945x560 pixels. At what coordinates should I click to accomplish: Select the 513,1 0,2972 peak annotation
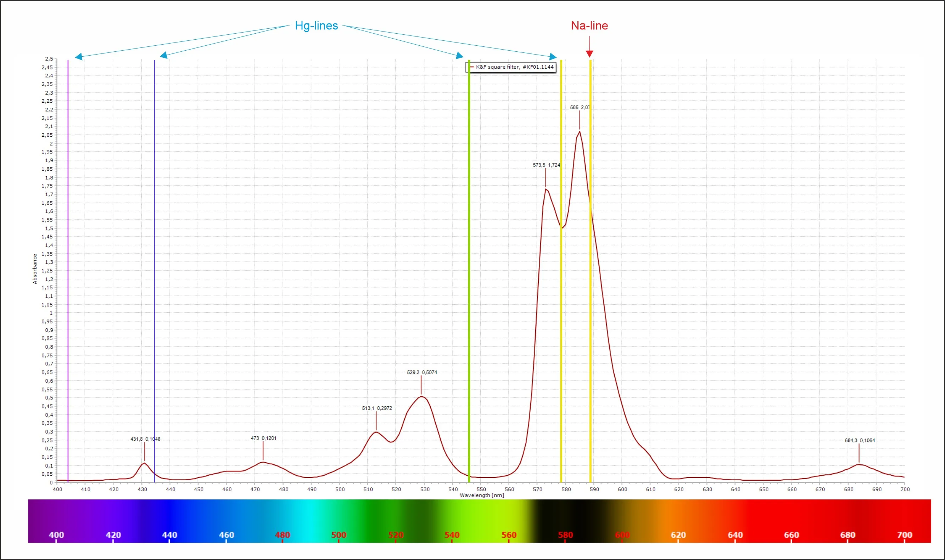[377, 408]
